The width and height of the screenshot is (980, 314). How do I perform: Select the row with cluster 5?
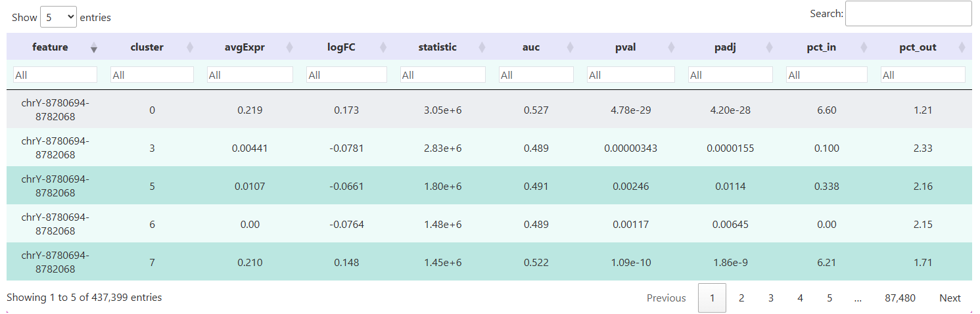tap(152, 186)
